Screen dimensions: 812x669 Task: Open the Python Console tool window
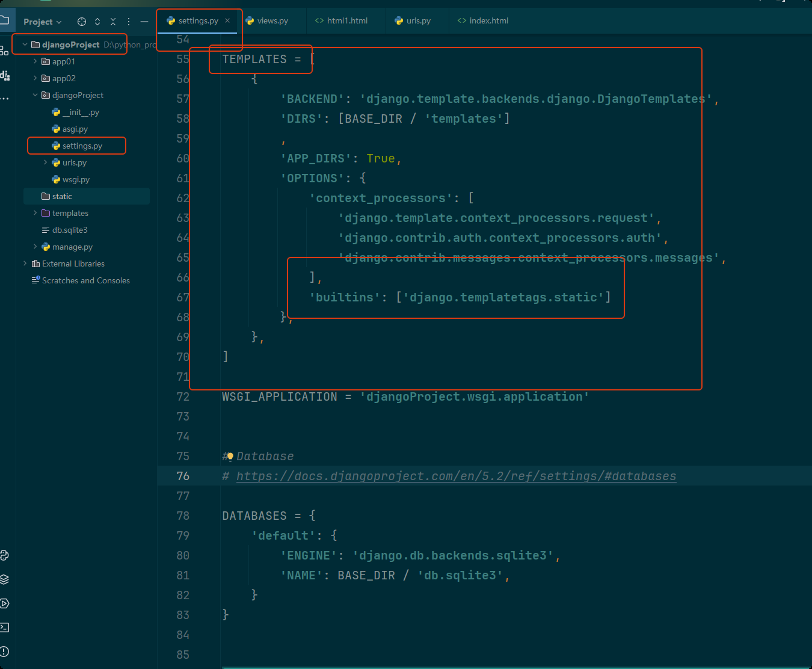click(4, 555)
